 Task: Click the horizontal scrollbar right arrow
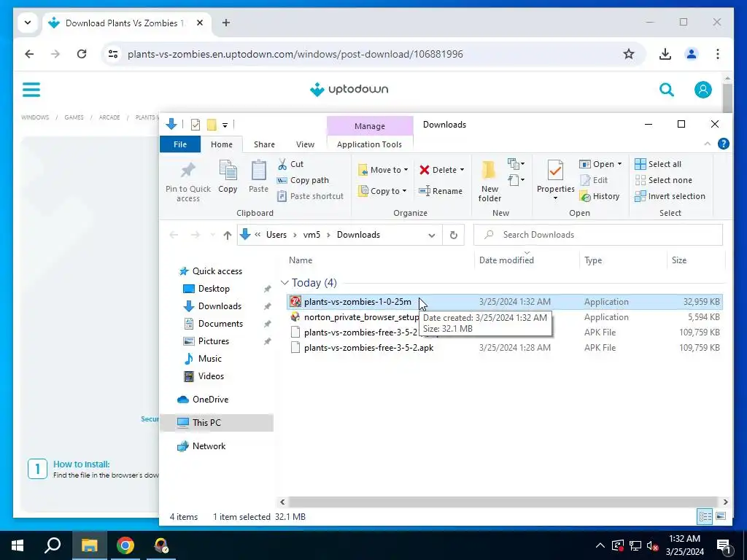click(725, 502)
